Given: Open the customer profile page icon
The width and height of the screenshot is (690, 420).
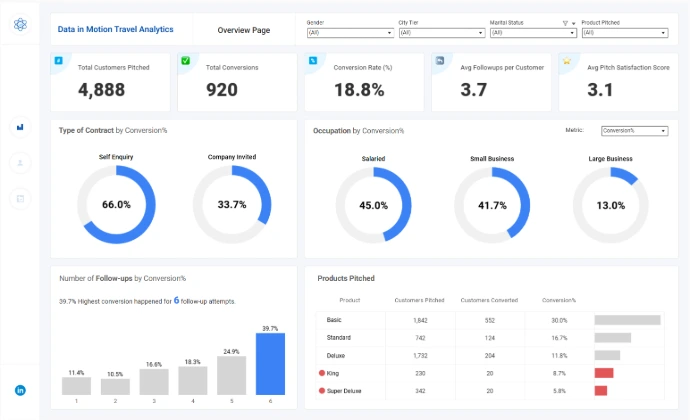Looking at the screenshot, I should (x=20, y=162).
